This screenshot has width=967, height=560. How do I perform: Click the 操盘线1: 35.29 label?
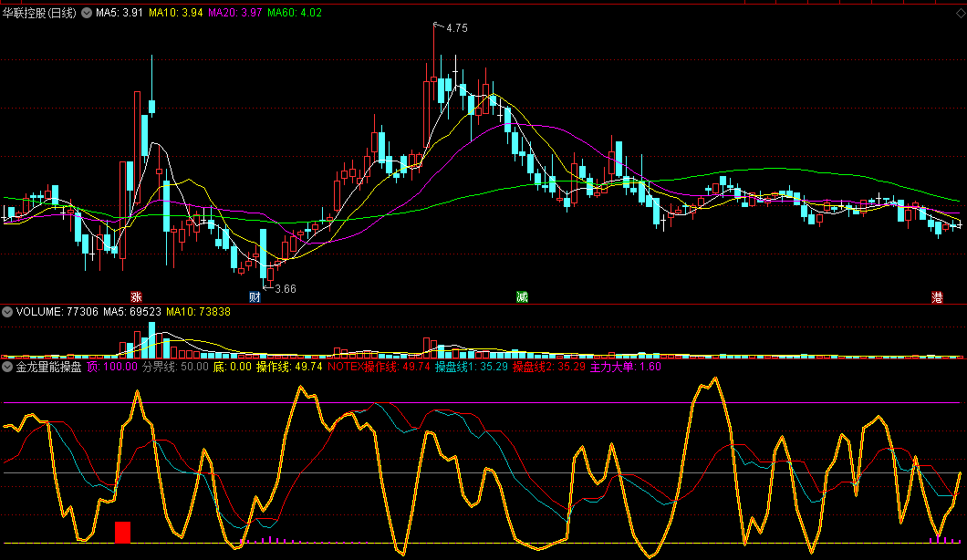[471, 367]
